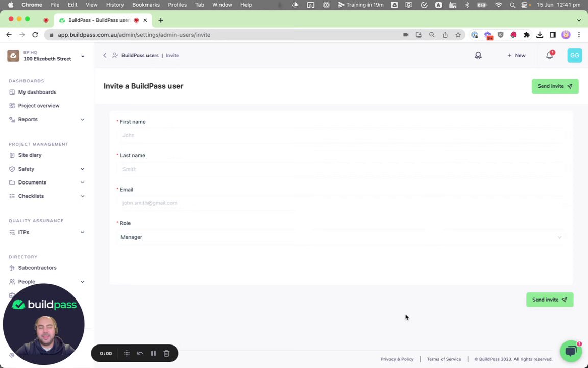Toggle Chrome side panel icon
The height and width of the screenshot is (368, 588).
point(553,35)
